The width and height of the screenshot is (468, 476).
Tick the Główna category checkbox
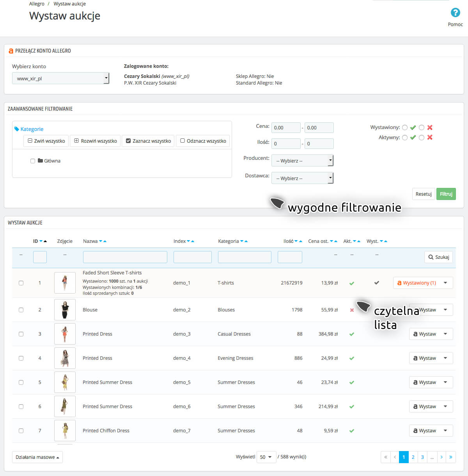pyautogui.click(x=33, y=161)
